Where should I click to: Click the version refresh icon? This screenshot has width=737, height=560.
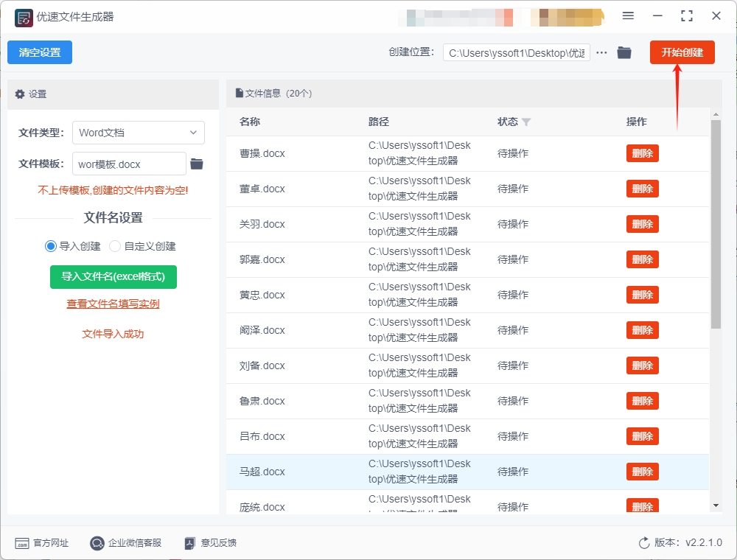(x=644, y=543)
